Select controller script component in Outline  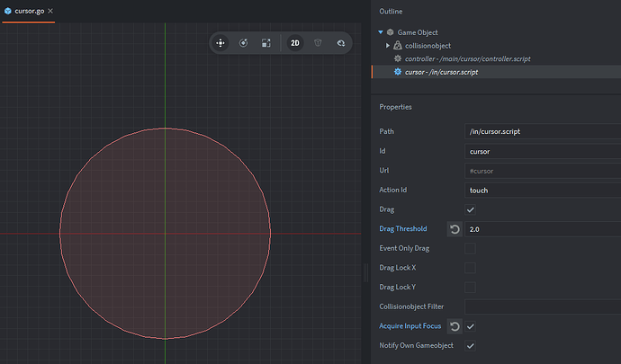coord(467,58)
